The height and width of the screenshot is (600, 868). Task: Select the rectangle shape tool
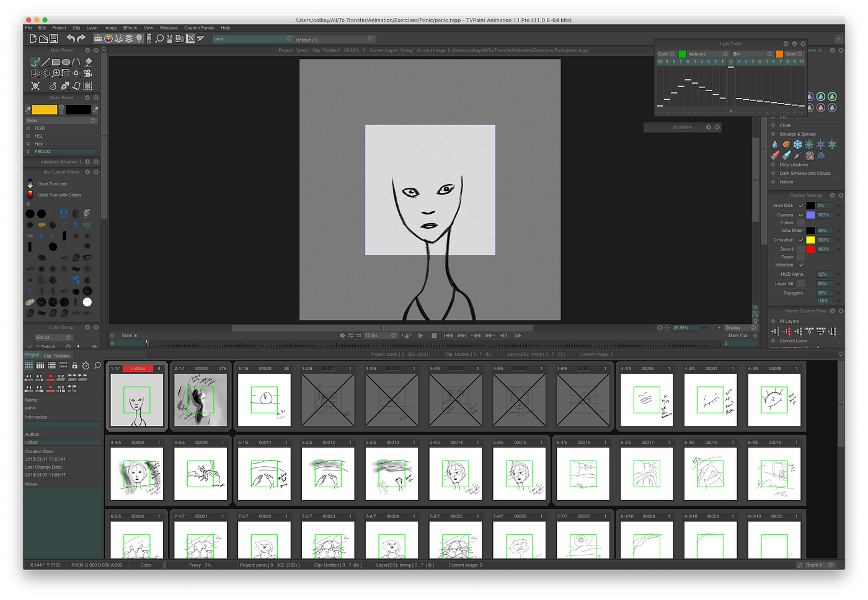click(x=56, y=62)
